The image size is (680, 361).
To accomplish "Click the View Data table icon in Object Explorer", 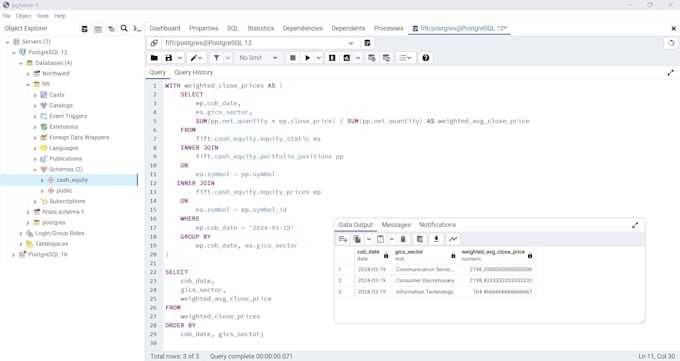I will click(98, 29).
